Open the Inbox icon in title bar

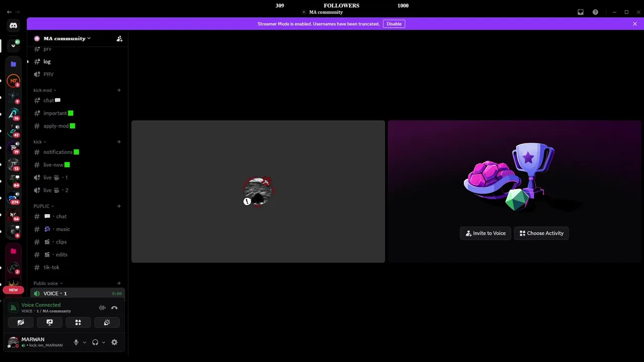[x=581, y=12]
